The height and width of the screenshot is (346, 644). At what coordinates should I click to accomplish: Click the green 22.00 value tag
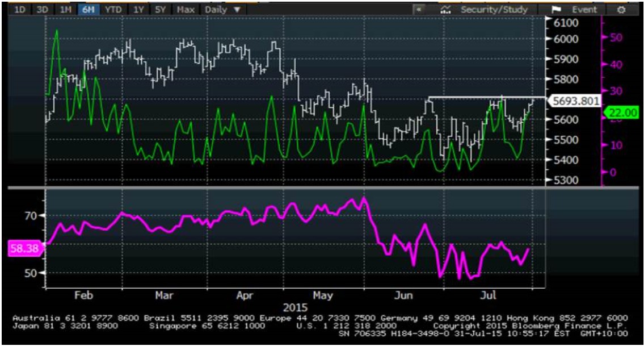coord(623,113)
